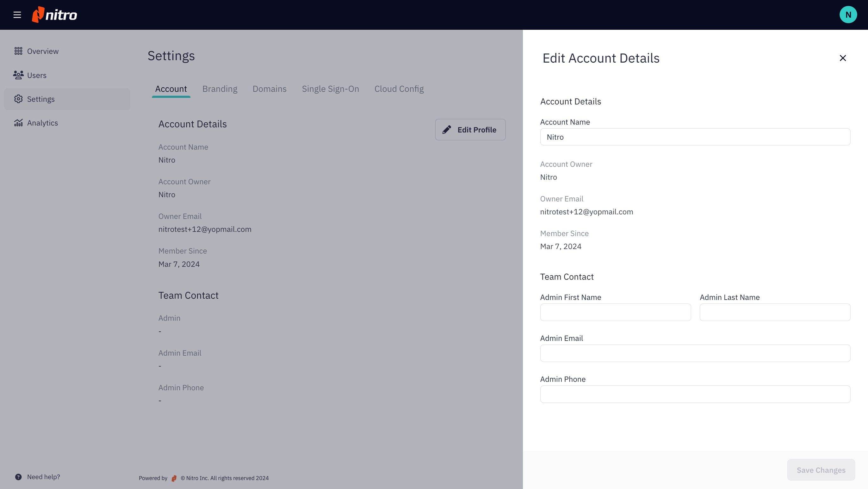This screenshot has width=868, height=489.
Task: Select the Users section icon
Action: 19,75
